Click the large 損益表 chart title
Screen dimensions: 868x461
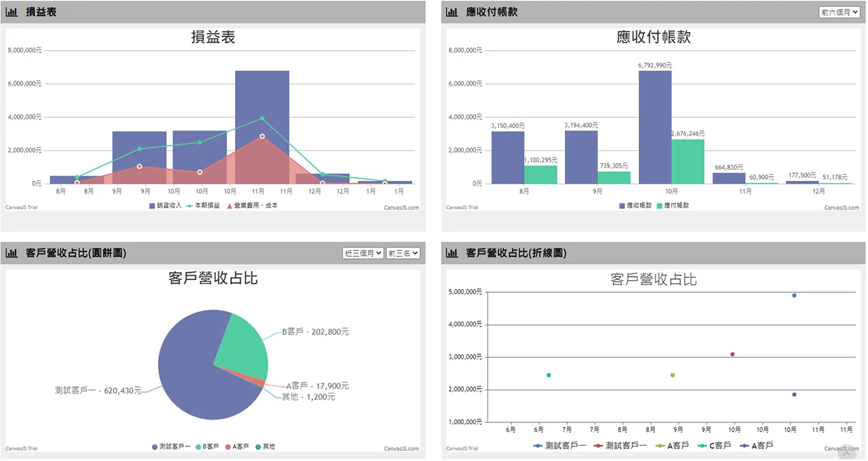213,37
